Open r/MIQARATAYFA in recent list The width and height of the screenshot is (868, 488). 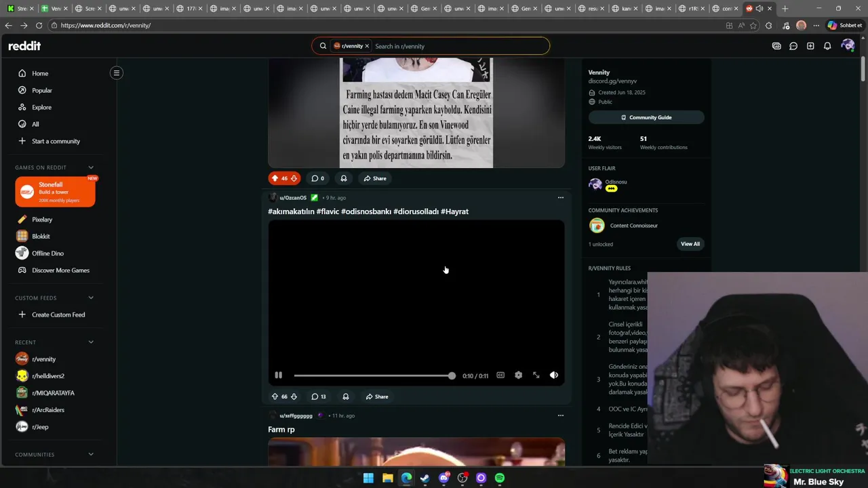coord(54,393)
